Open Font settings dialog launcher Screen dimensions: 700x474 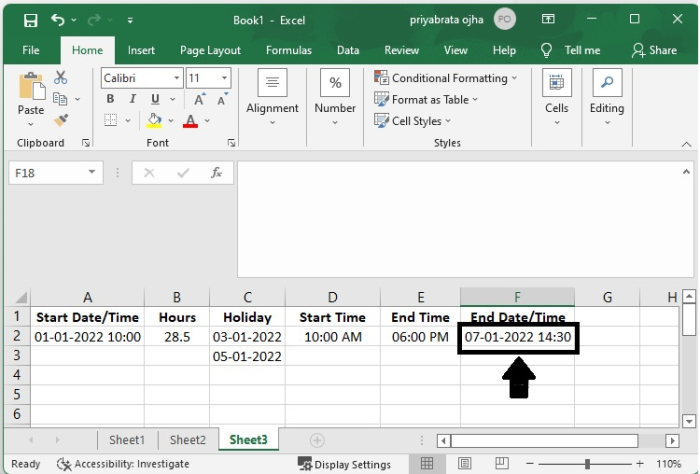[231, 143]
